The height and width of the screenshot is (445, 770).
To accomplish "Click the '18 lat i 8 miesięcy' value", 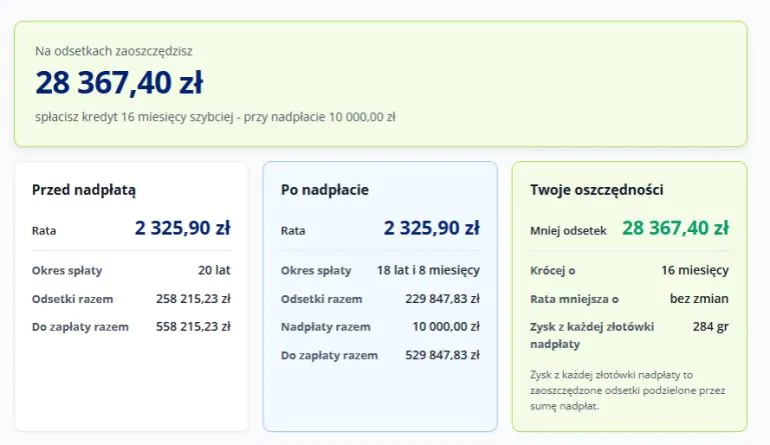I will coord(428,270).
